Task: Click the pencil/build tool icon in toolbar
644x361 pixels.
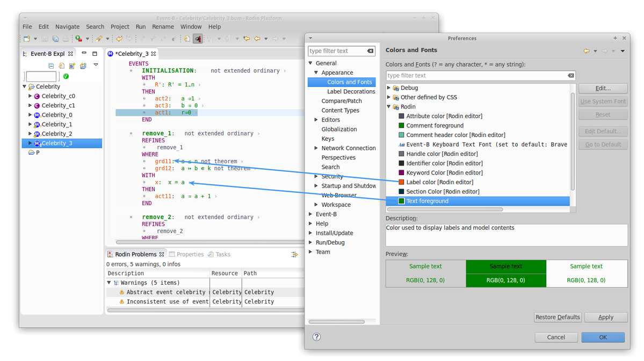Action: pos(99,39)
